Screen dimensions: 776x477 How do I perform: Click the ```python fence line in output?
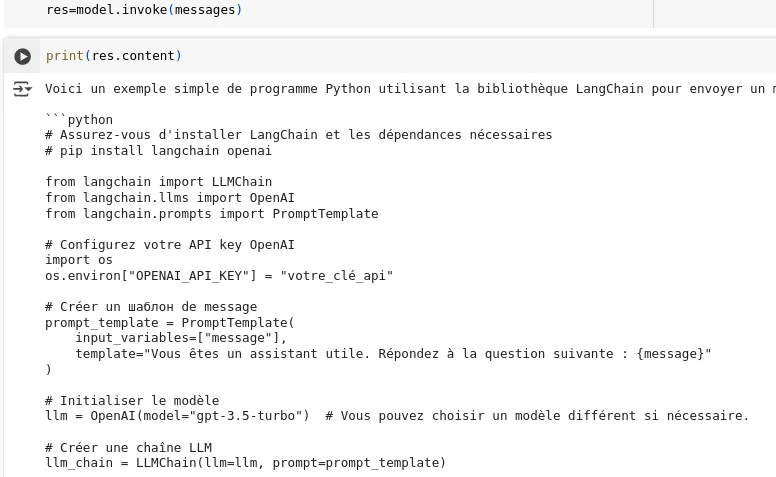click(x=79, y=120)
